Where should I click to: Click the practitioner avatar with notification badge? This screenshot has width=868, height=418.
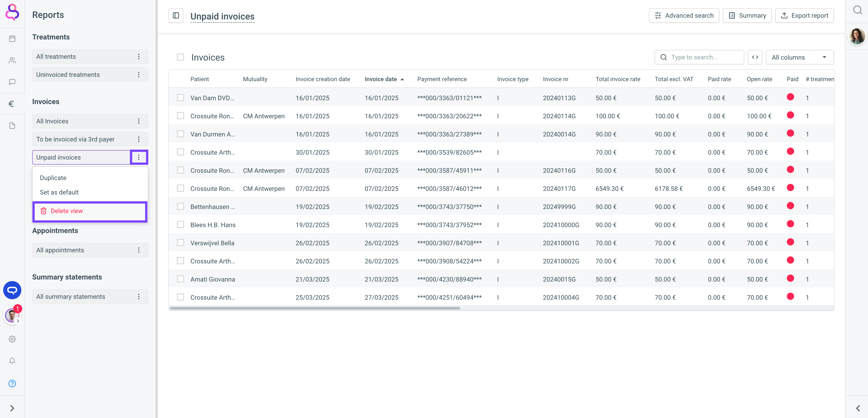tap(12, 315)
